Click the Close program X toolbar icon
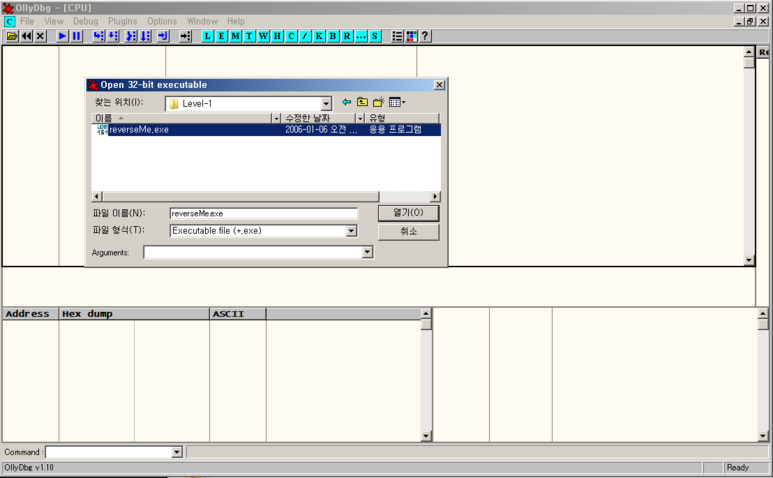Screen dimensions: 773x478 pyautogui.click(x=40, y=36)
